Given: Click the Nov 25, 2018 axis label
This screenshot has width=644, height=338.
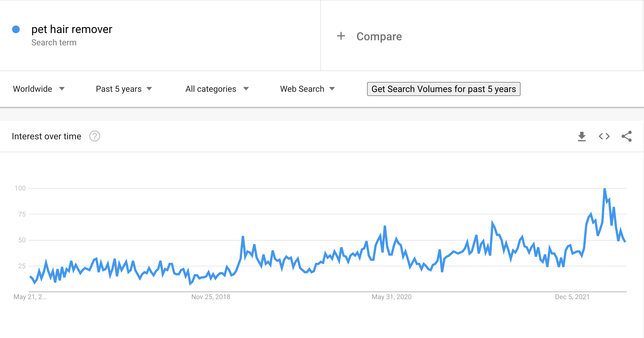Looking at the screenshot, I should pos(211,297).
